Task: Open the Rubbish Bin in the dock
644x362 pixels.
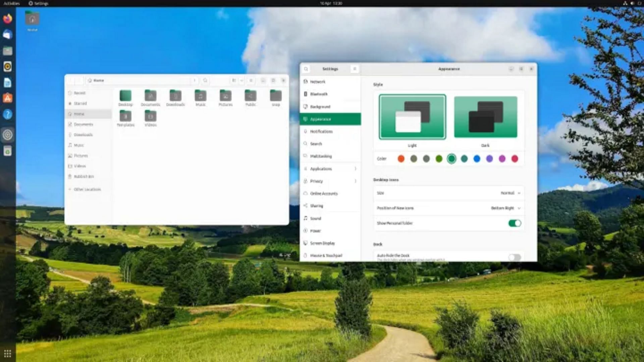Action: pyautogui.click(x=8, y=151)
